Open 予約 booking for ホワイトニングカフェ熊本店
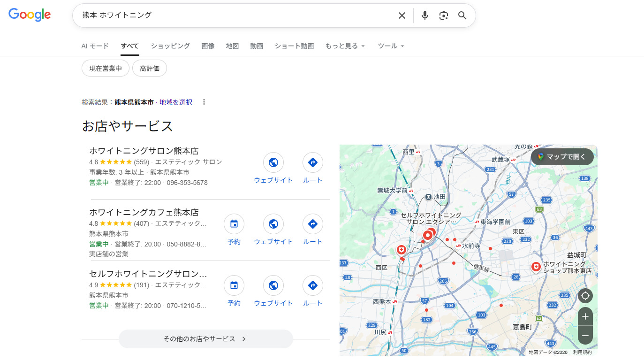Image resolution: width=644 pixels, height=361 pixels. tap(234, 224)
